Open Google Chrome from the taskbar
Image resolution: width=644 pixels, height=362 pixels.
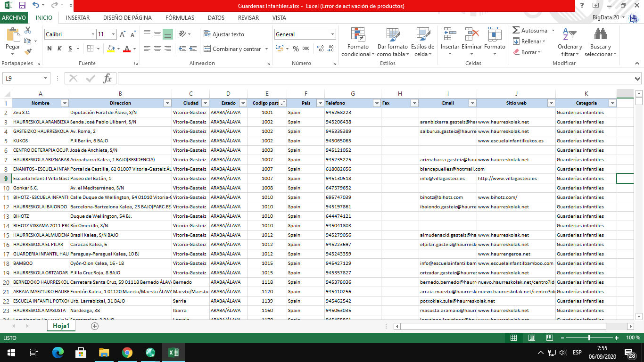[127, 352]
